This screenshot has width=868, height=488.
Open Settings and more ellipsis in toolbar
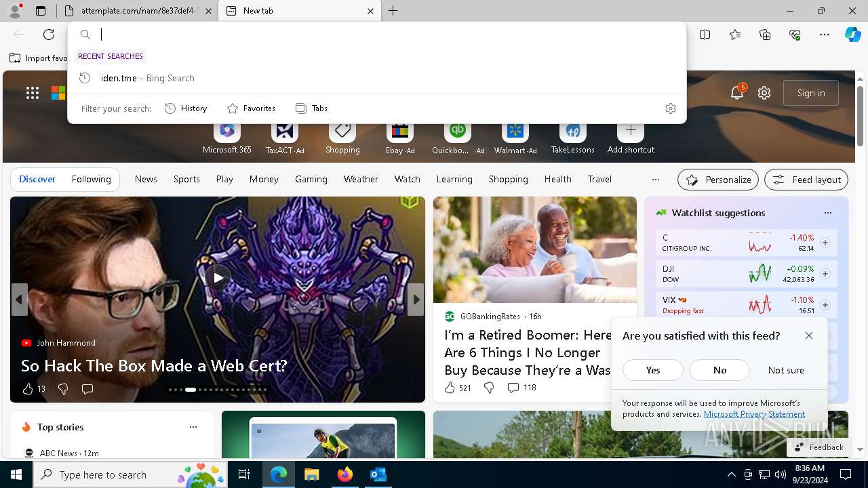[825, 35]
